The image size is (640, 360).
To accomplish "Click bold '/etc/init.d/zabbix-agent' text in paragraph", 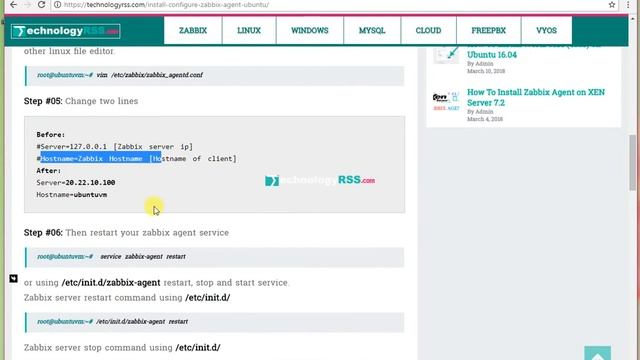I will [x=111, y=282].
